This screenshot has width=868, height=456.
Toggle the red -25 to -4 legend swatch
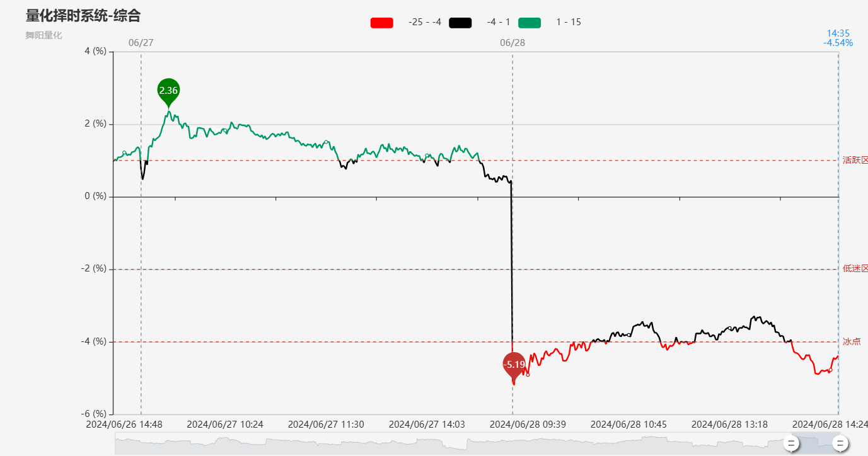[382, 23]
